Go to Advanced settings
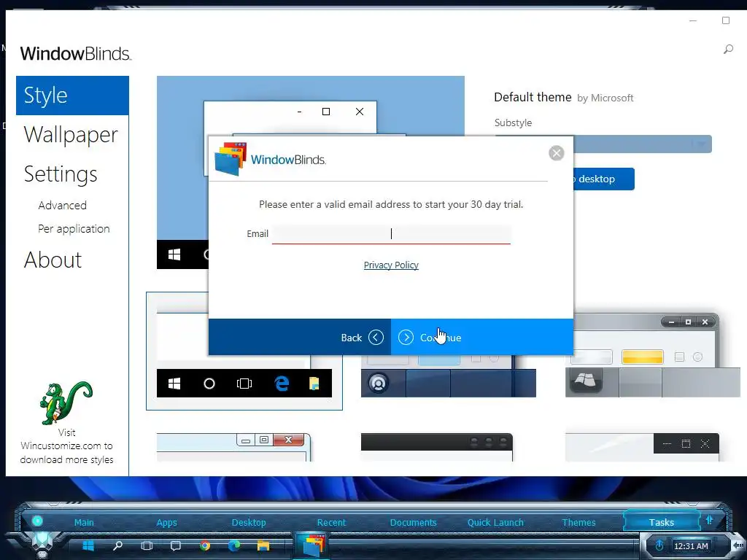The width and height of the screenshot is (747, 560). click(63, 205)
